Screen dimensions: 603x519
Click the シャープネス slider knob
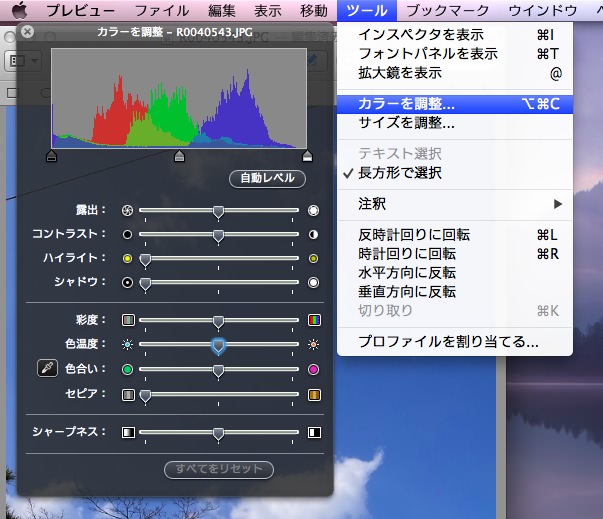pos(218,434)
